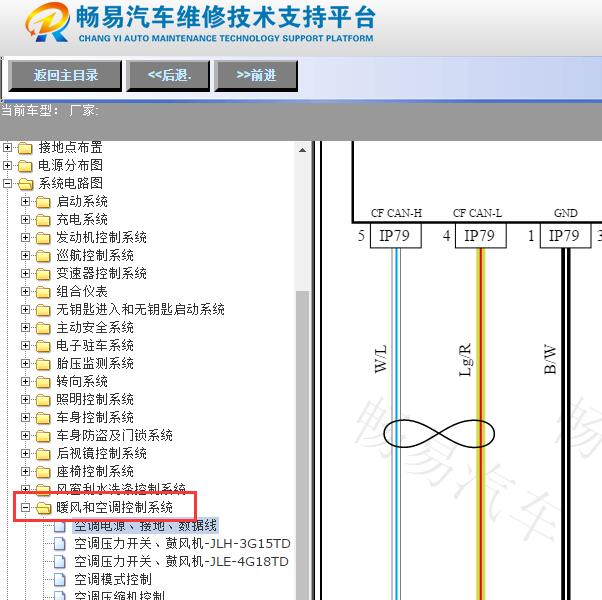
Task: Click the folder icon for 变速器控制系统
Action: 43,274
